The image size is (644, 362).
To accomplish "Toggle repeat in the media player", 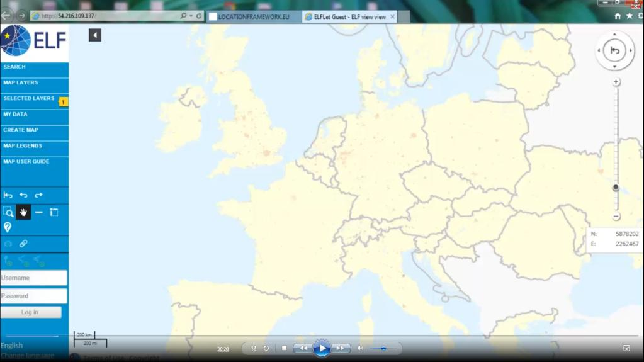I will pos(266,348).
